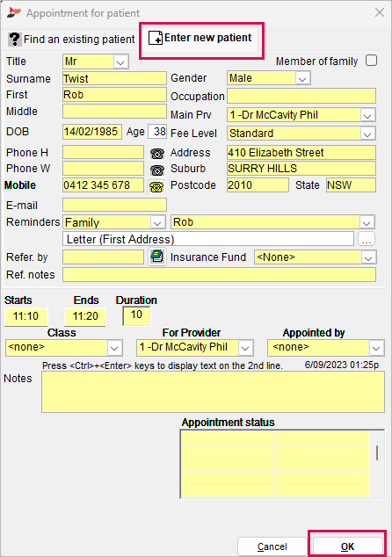
Task: Click the app logo in title bar
Action: (x=14, y=13)
